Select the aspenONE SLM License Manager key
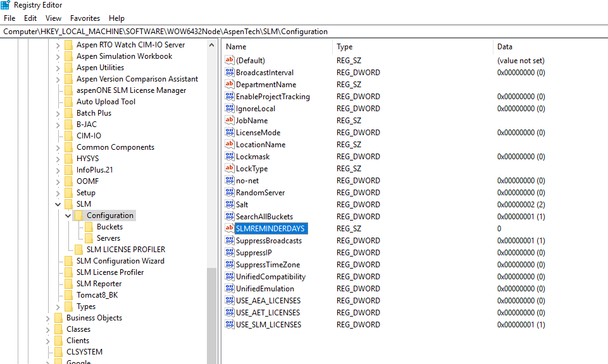Screen dimensions: 608x364 [131, 90]
